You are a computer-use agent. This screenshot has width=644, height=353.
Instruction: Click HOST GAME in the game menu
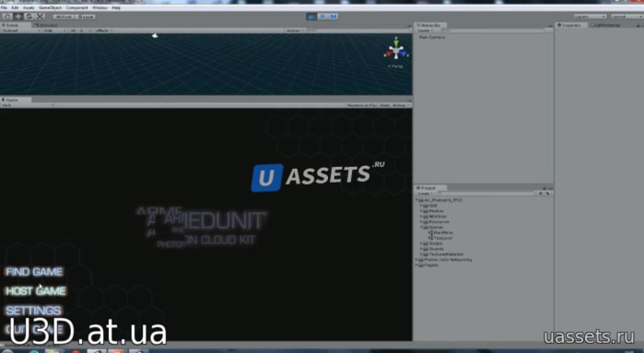tap(36, 291)
